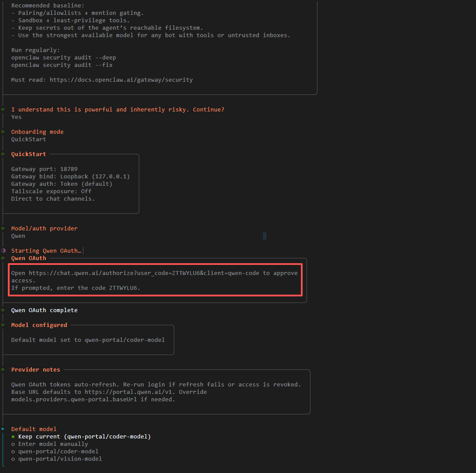Click the diamond marker beside Onboarding mode

click(x=3, y=132)
